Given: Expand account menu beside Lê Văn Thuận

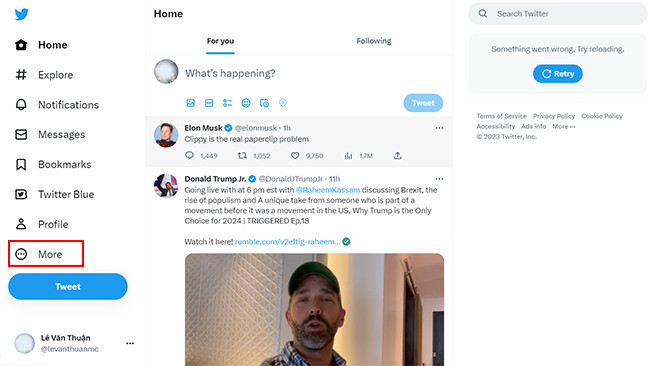Looking at the screenshot, I should pyautogui.click(x=130, y=343).
